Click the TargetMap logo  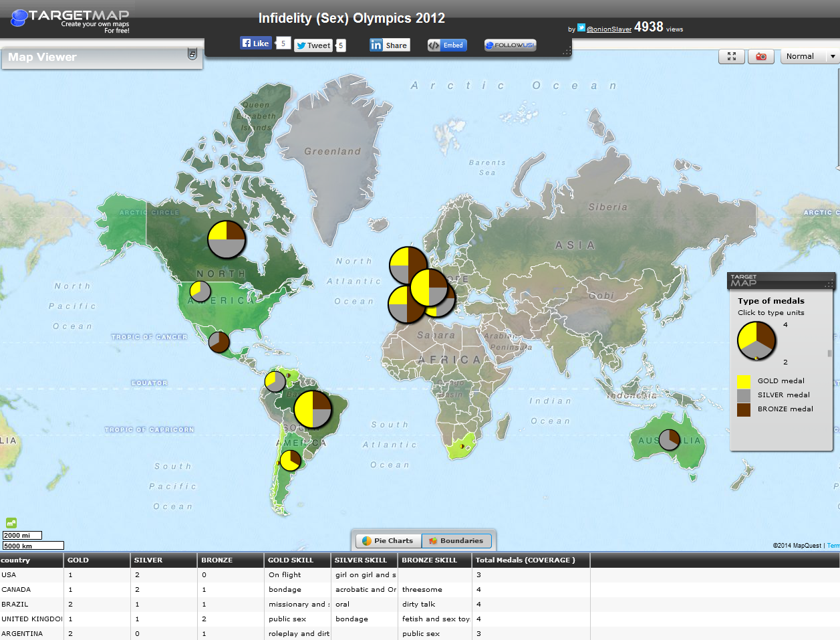(69, 19)
